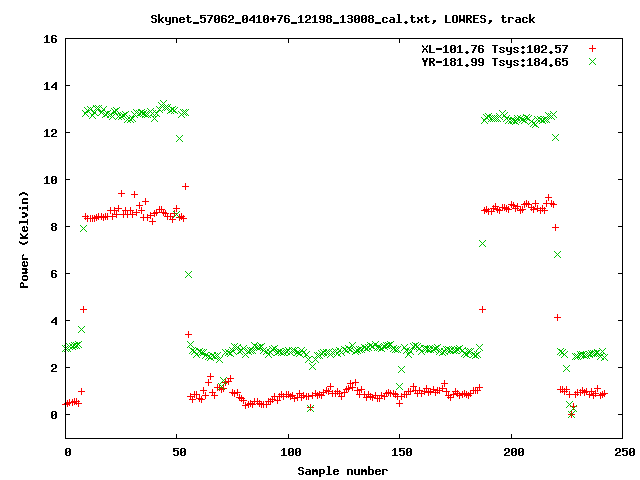Image resolution: width=640 pixels, height=480 pixels.
Task: Click x-axis tick label 50
Action: pyautogui.click(x=179, y=452)
